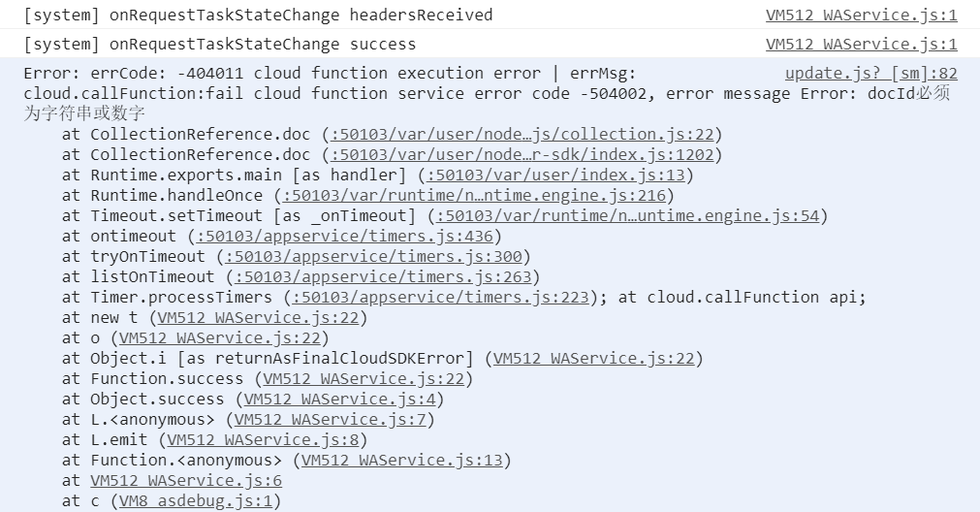Open WAService.js:7 L.<anonymous> link
980x512 pixels.
point(330,420)
